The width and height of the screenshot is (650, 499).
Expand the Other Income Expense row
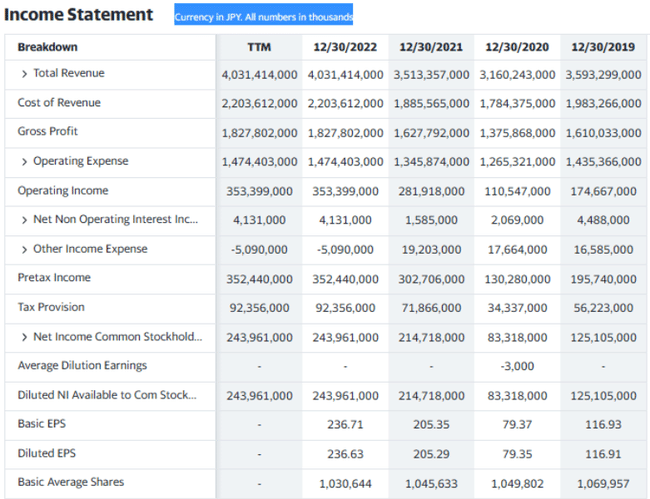point(25,249)
